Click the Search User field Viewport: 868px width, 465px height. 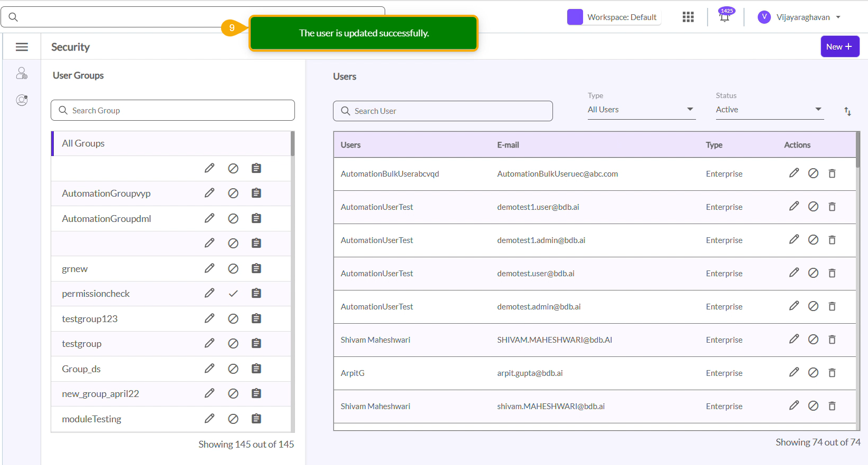point(443,111)
